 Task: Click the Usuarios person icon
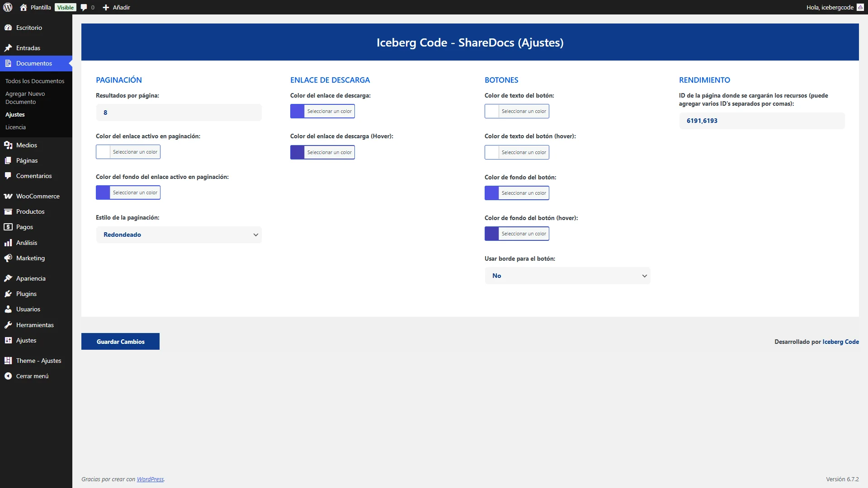8,309
